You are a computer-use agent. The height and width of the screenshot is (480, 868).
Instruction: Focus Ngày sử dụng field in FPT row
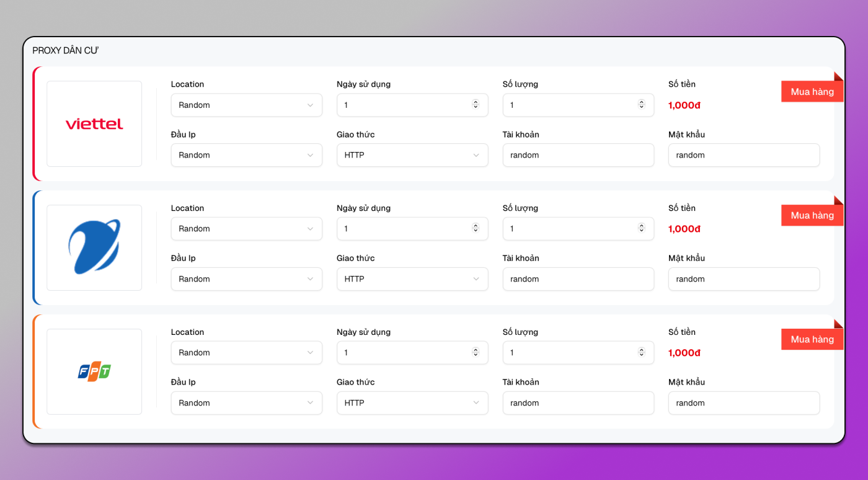[x=412, y=352]
